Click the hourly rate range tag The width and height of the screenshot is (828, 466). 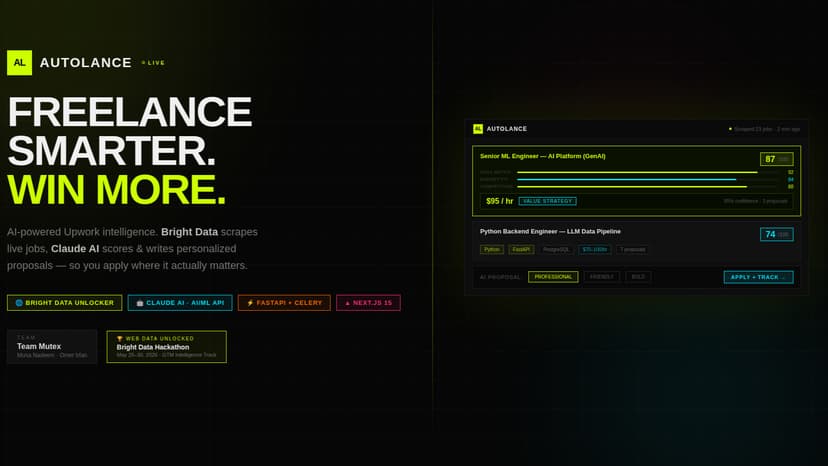pos(595,249)
